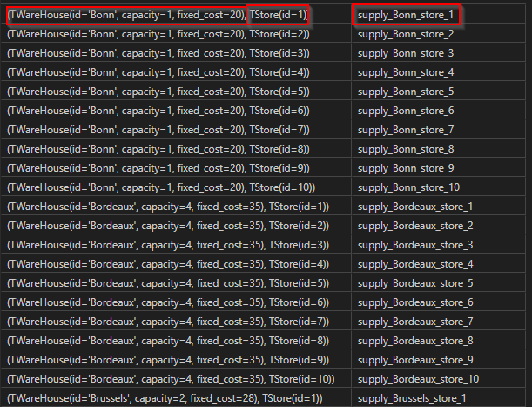
Task: Select key cell for Bonn with TStore(id=10)
Action: 176,187
